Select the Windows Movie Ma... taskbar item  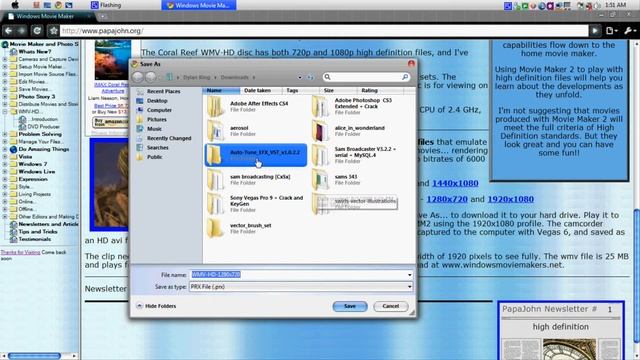(x=199, y=5)
